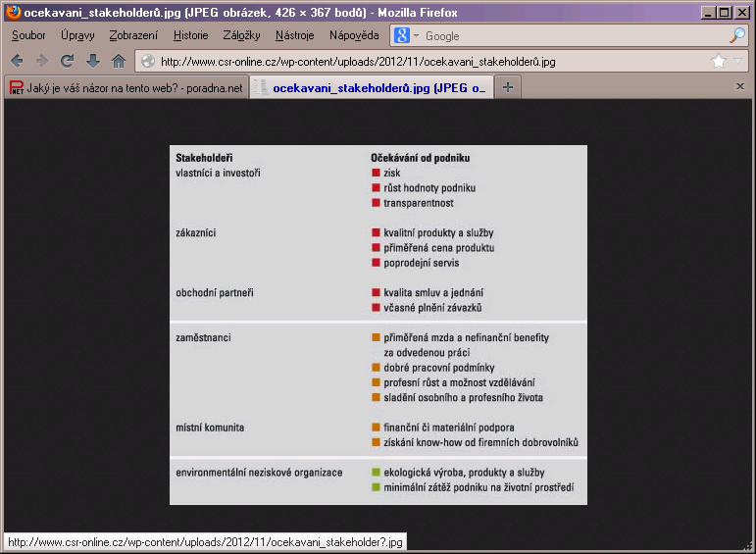
Task: Reload the page with the Refresh icon
Action: click(x=67, y=61)
